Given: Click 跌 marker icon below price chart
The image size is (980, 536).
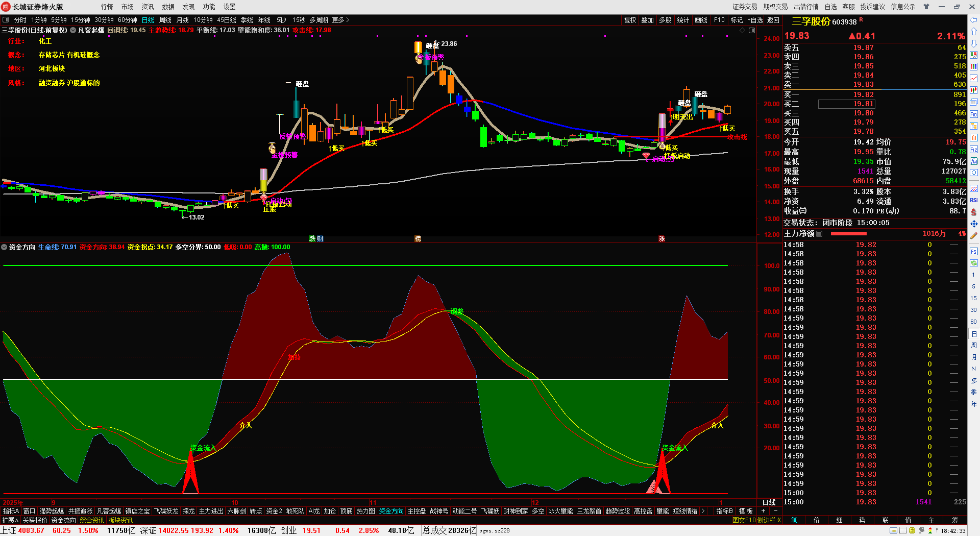Looking at the screenshot, I should [312, 238].
